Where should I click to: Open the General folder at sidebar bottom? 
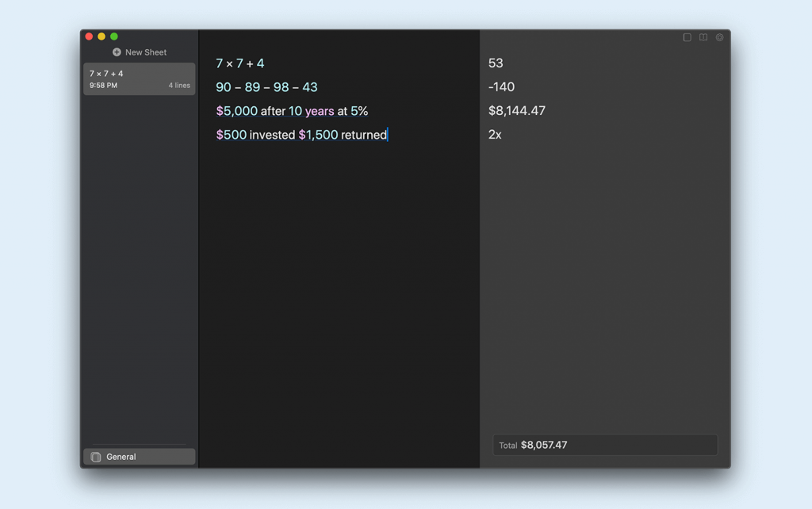pos(140,457)
